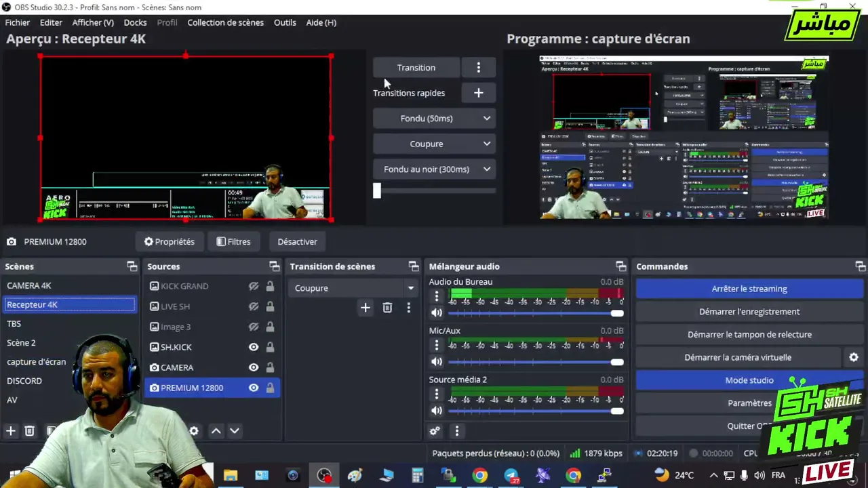The height and width of the screenshot is (488, 868).
Task: Click Arrêter le streaming
Action: coord(749,289)
